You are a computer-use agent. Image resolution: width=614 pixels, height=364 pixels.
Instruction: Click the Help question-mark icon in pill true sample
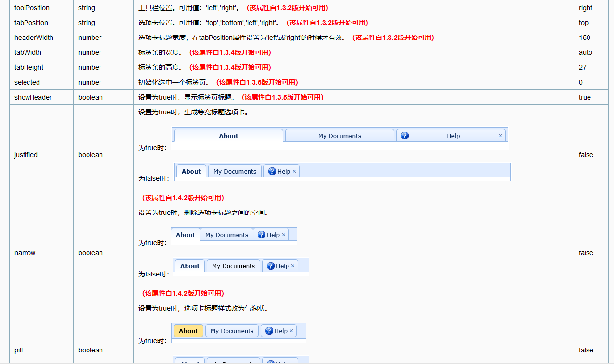pyautogui.click(x=269, y=331)
